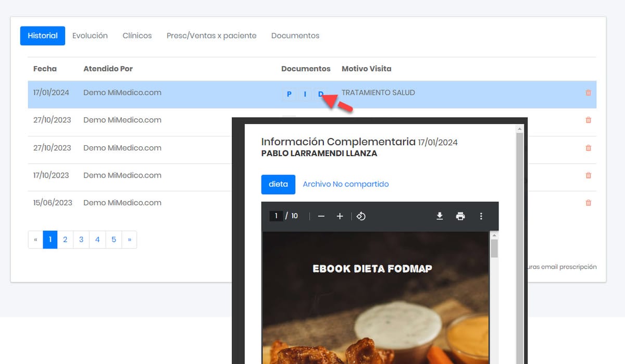The height and width of the screenshot is (364, 625).
Task: Delete the 27/10/2023 visit record
Action: [588, 120]
